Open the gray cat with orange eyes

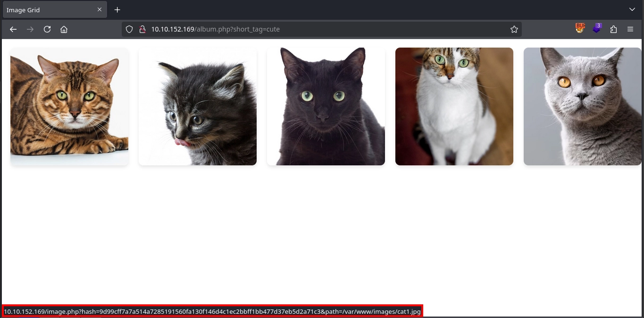click(582, 106)
